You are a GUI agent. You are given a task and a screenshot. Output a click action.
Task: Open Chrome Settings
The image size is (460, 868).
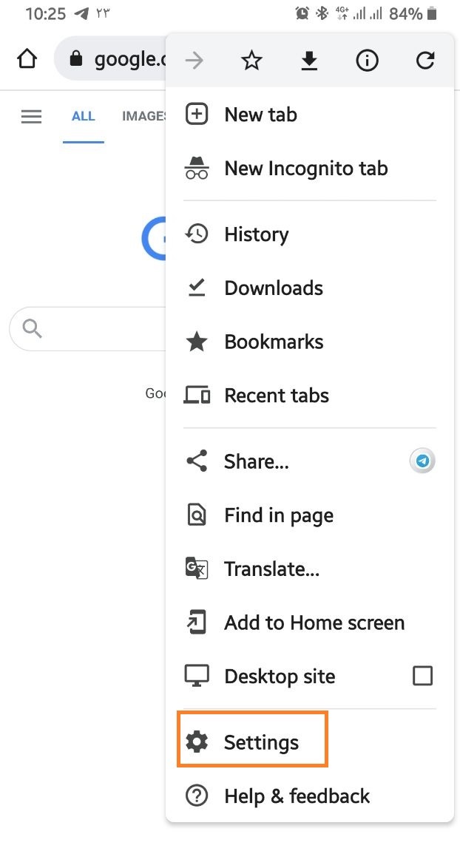coord(261,742)
